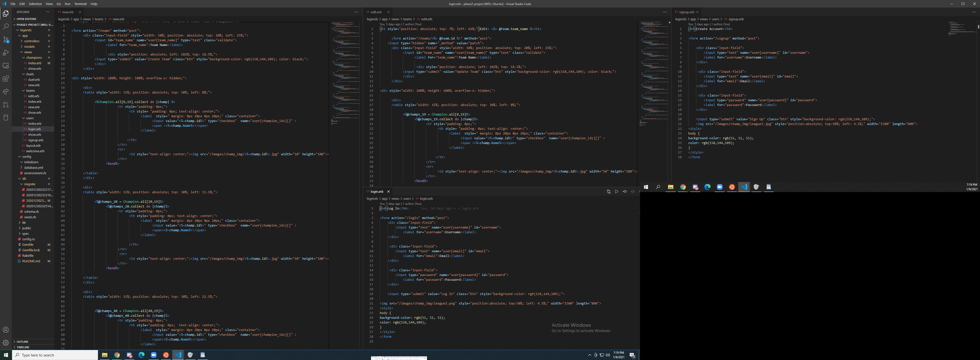Open the Accounts icon at bottom of activity bar

coord(6,330)
